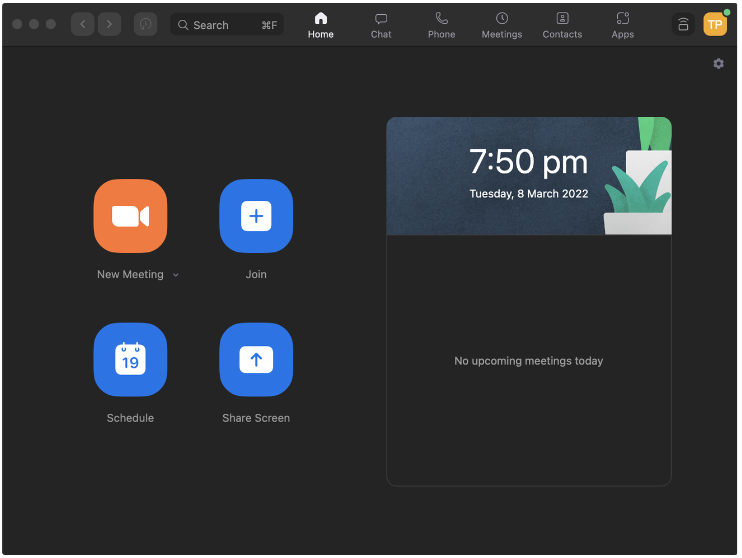742x558 pixels.
Task: Click the magnifier icon in Search
Action: [183, 25]
